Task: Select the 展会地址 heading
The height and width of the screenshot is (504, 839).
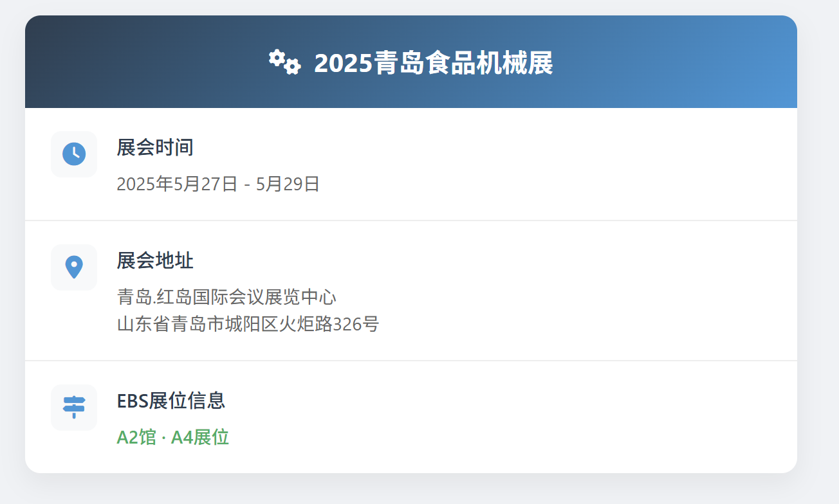Action: point(155,260)
